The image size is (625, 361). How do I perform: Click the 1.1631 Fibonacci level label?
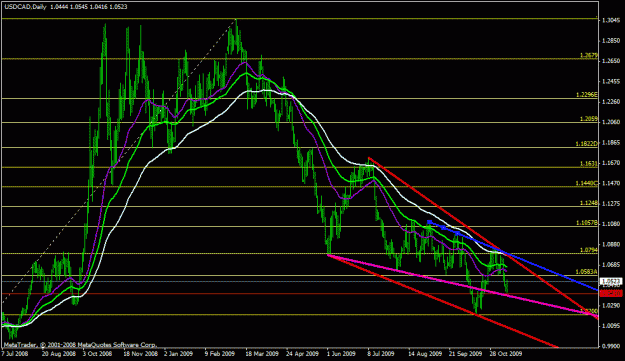[589, 163]
